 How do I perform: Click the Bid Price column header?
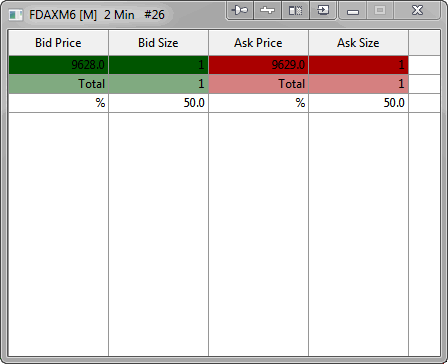point(58,43)
